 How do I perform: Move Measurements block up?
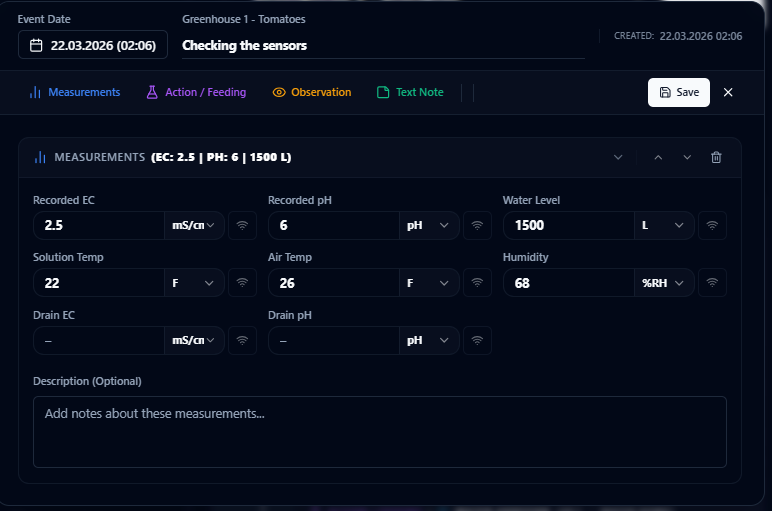(658, 157)
